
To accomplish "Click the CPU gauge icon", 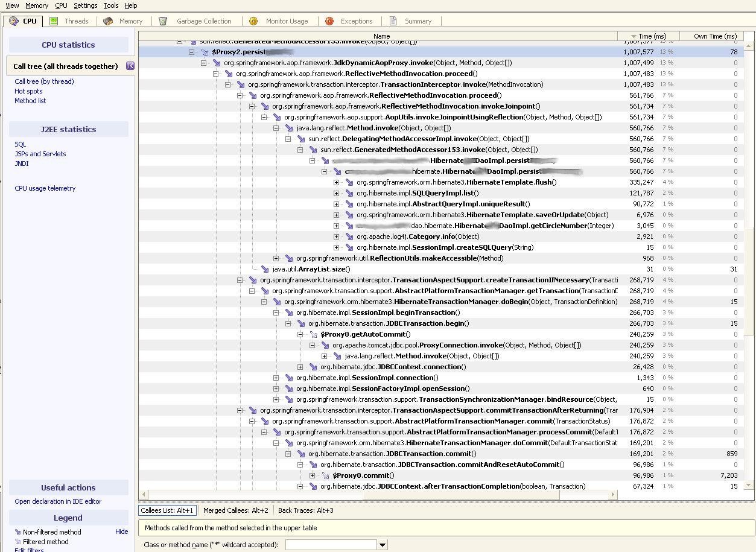I will click(x=15, y=21).
